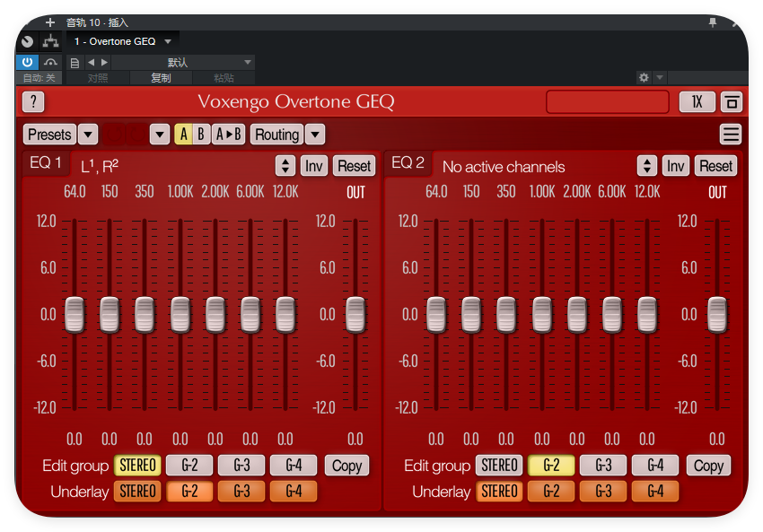The image size is (763, 532).
Task: Click the 1X oversampling button
Action: click(x=697, y=101)
